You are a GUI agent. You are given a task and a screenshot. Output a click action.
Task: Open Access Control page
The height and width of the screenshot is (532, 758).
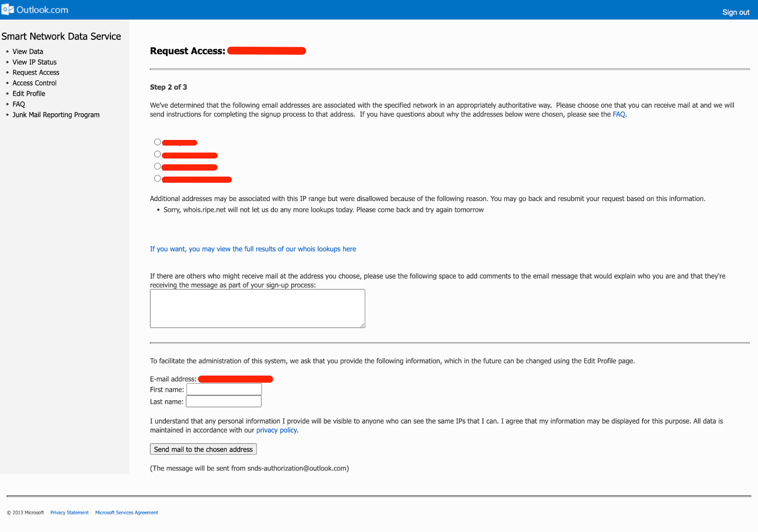35,83
